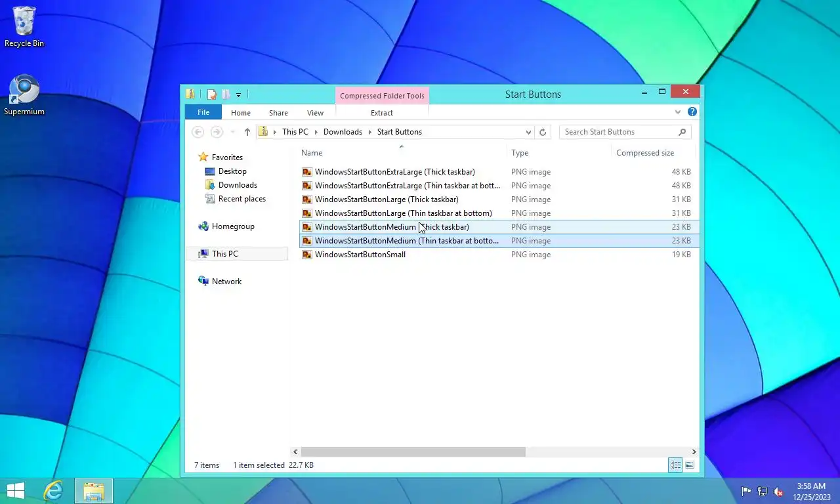Open the Help question mark icon

[x=692, y=112]
